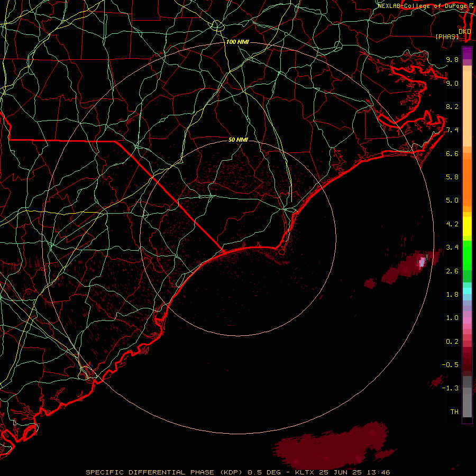This screenshot has width=476, height=476.
Task: Click the 3.4 scale value
Action: pyautogui.click(x=452, y=248)
